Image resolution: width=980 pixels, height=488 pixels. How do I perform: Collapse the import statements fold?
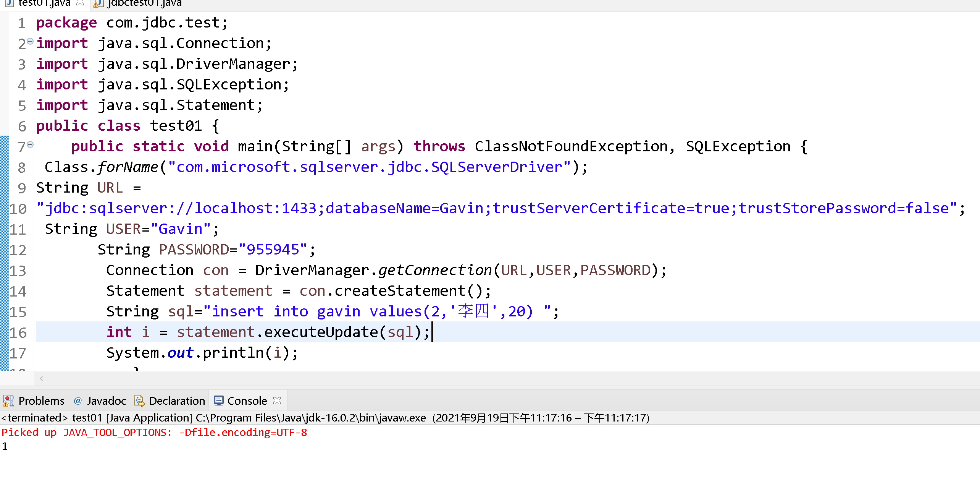click(x=30, y=41)
